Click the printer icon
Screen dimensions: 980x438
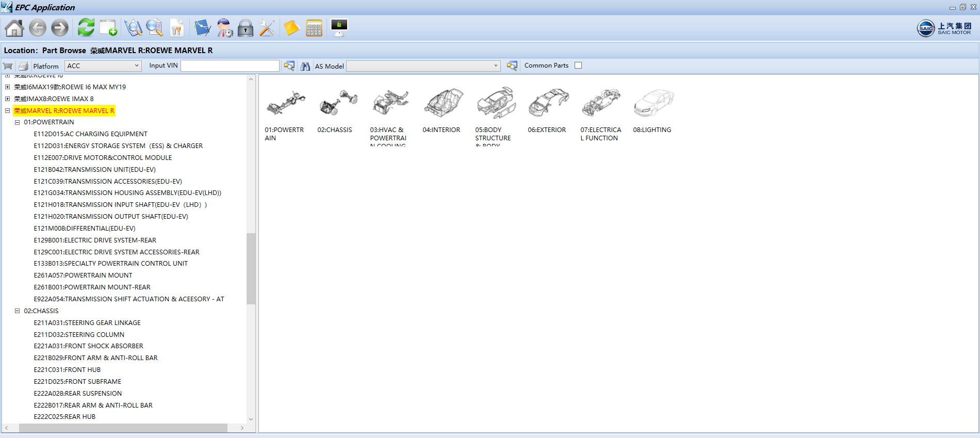click(x=23, y=66)
